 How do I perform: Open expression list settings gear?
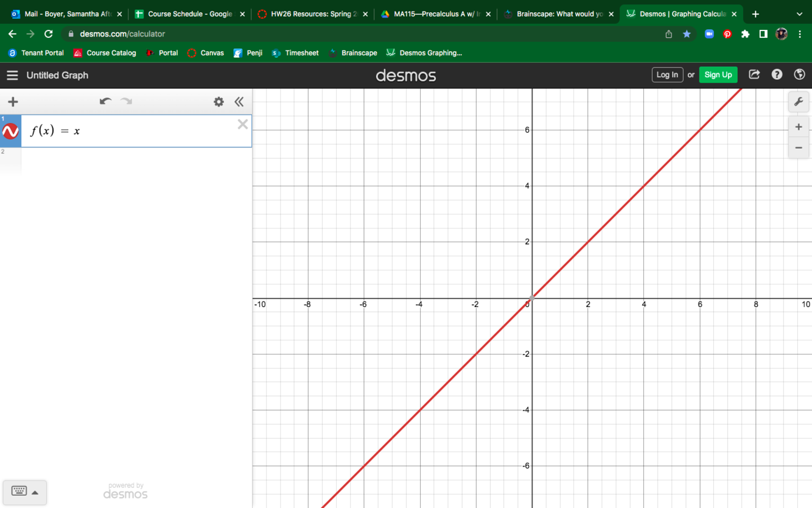click(219, 102)
